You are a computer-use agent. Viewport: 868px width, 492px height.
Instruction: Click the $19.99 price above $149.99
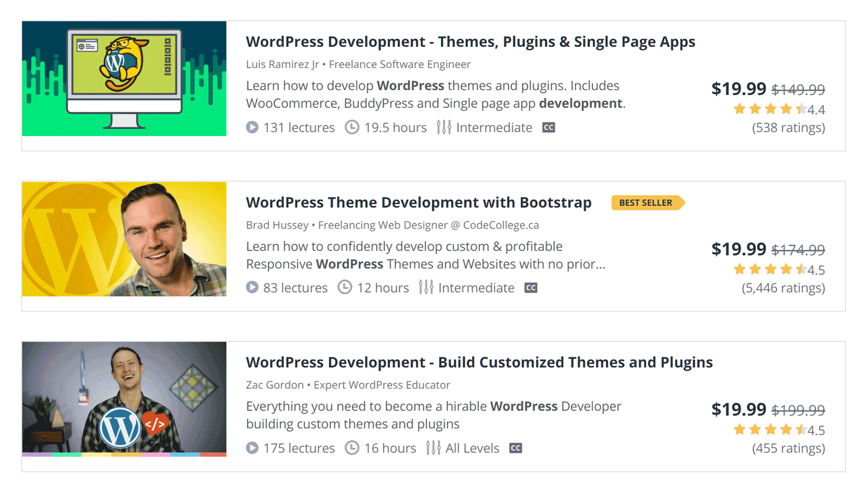[x=738, y=89]
